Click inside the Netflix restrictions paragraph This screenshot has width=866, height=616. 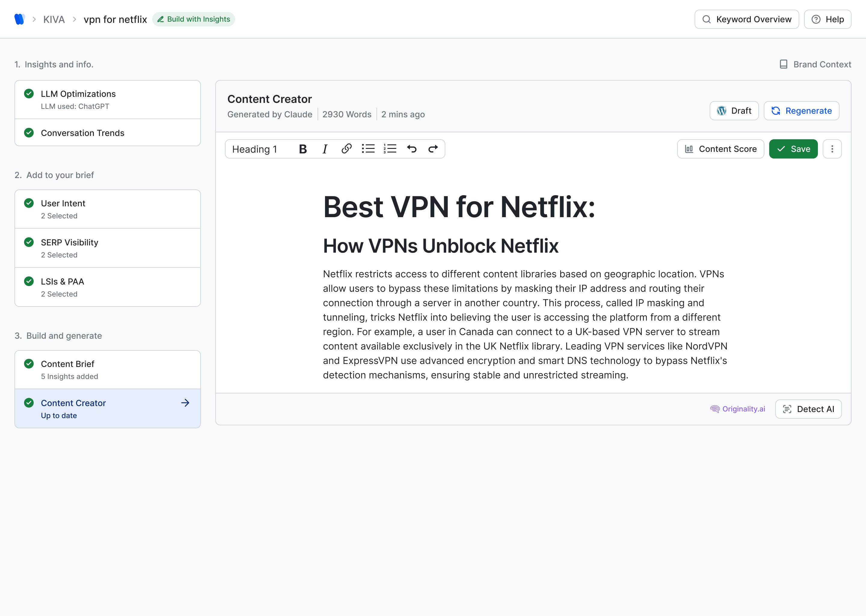tap(525, 324)
